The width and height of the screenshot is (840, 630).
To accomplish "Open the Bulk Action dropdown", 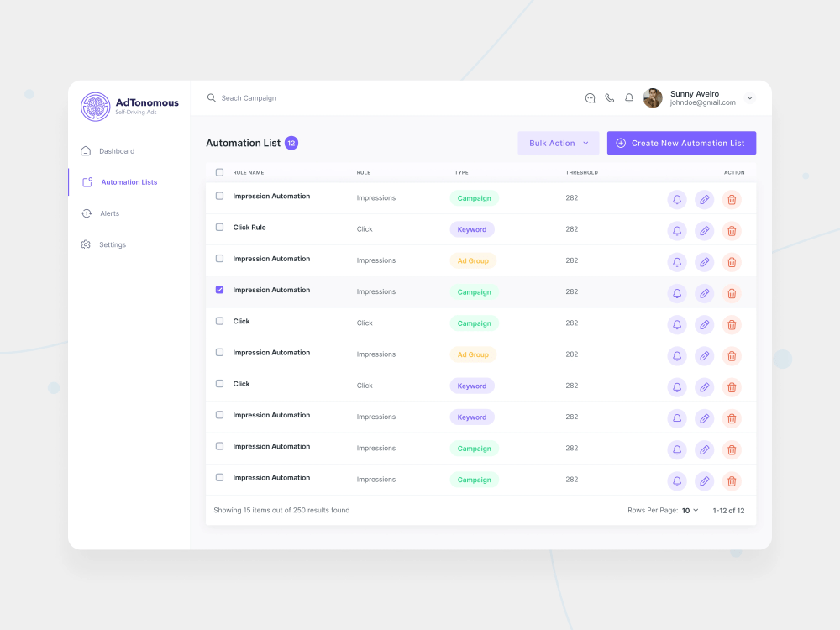I will click(558, 143).
